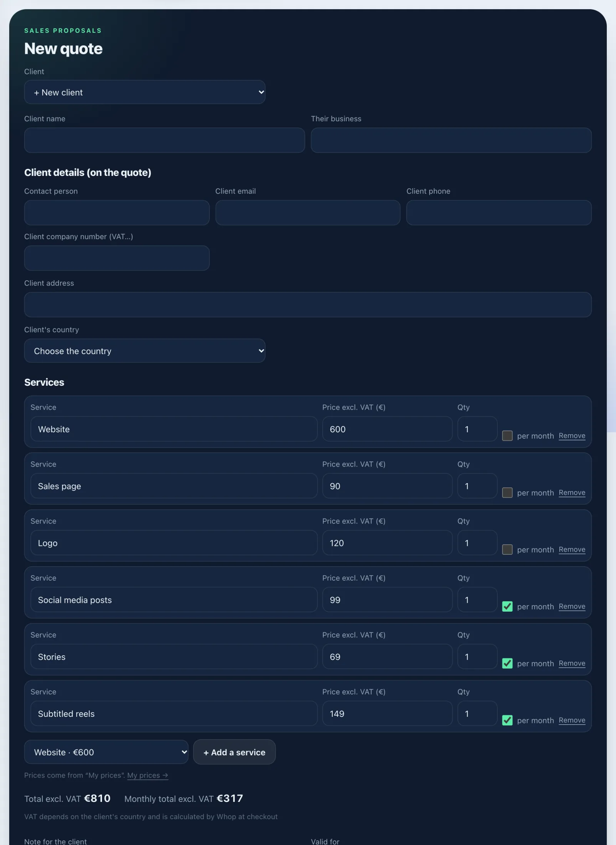Edit the Sales page service name field

(x=174, y=486)
